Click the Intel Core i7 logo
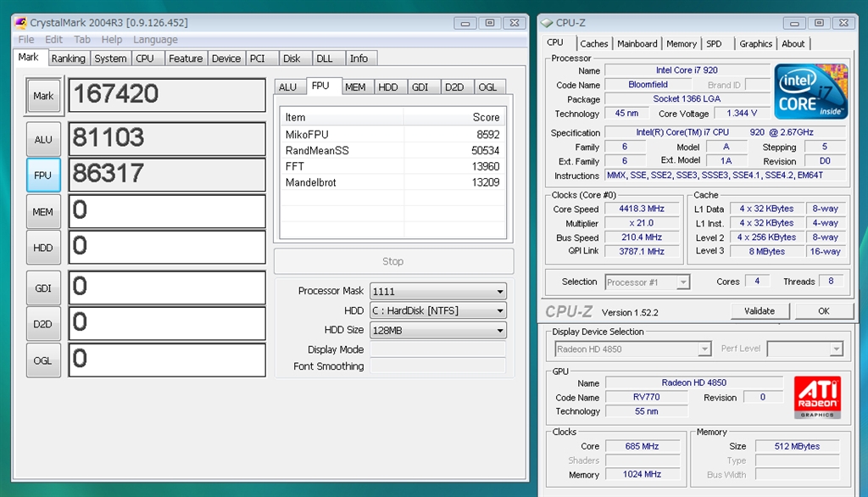The image size is (868, 497). (x=810, y=92)
